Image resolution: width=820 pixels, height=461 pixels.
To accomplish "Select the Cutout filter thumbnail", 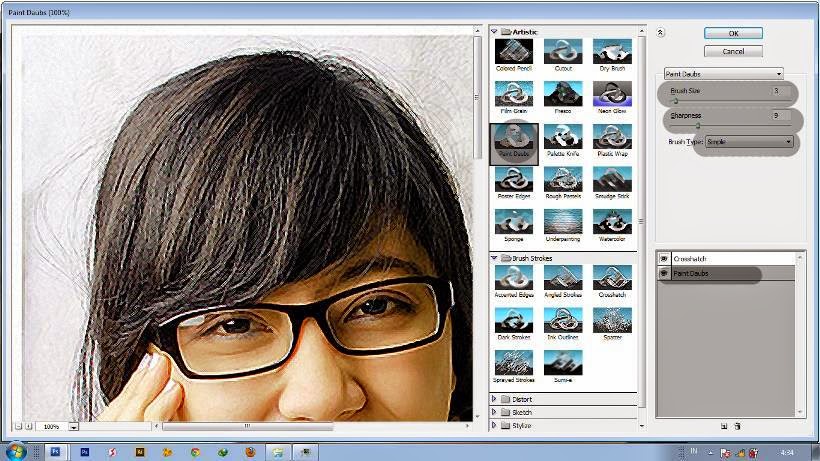I will [x=563, y=52].
